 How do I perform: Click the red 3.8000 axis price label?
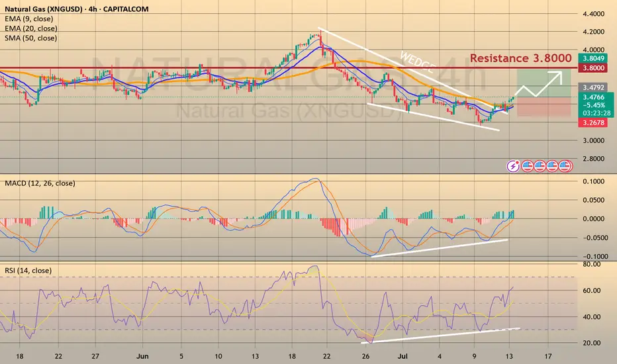click(x=593, y=68)
